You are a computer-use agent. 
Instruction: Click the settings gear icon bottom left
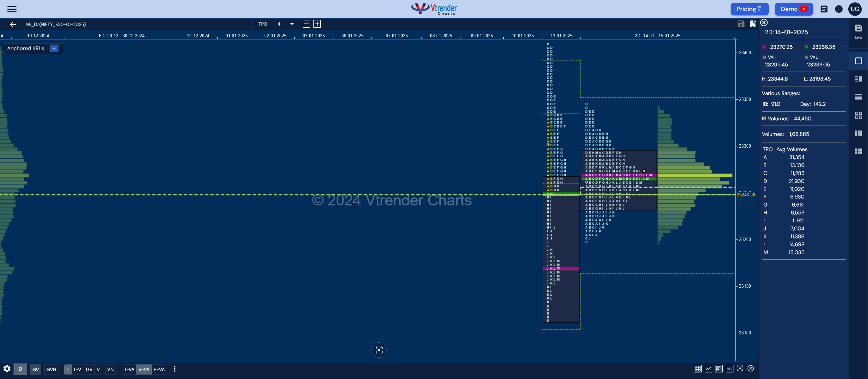6,369
